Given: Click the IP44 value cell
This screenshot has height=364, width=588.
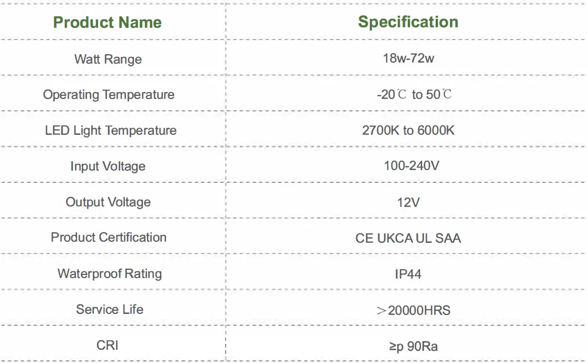Looking at the screenshot, I should [x=408, y=274].
